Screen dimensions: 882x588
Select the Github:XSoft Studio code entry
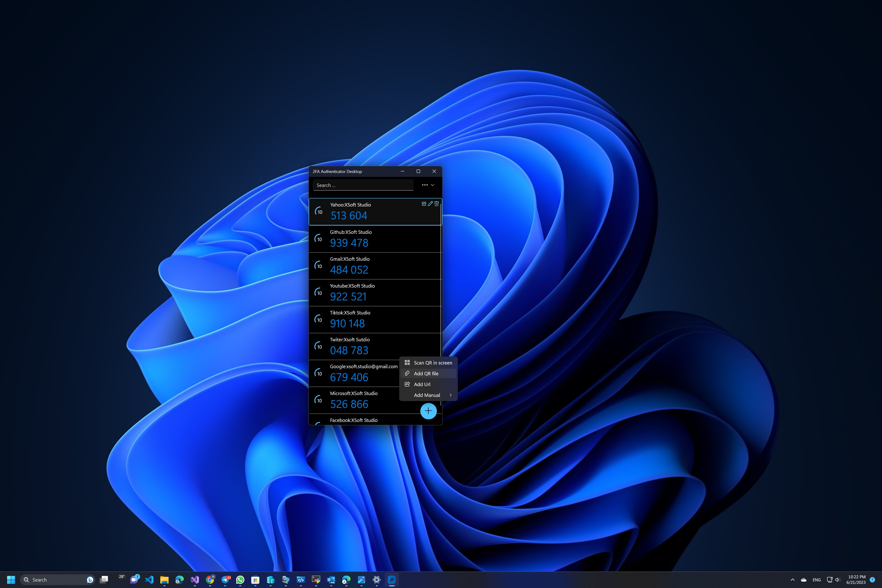coord(375,239)
